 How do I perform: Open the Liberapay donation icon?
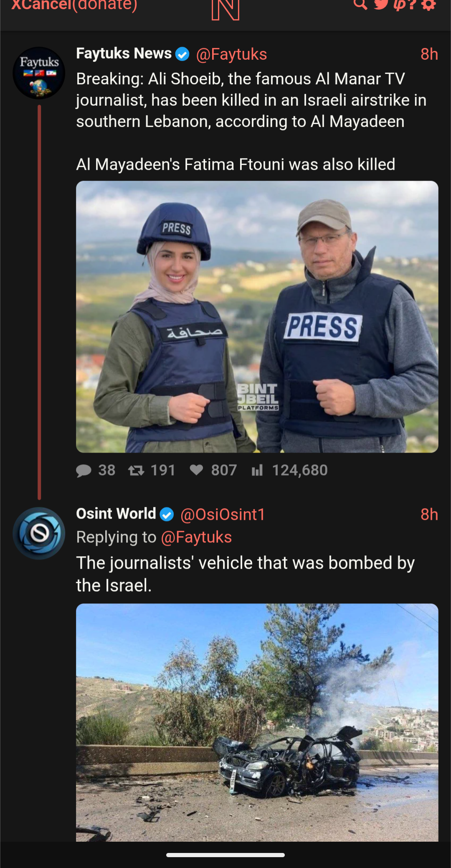(x=400, y=5)
